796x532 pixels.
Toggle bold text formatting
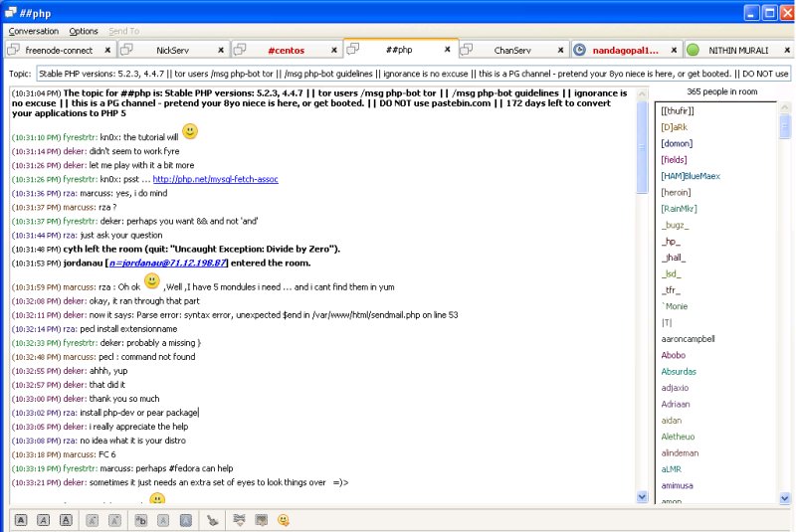pyautogui.click(x=21, y=519)
